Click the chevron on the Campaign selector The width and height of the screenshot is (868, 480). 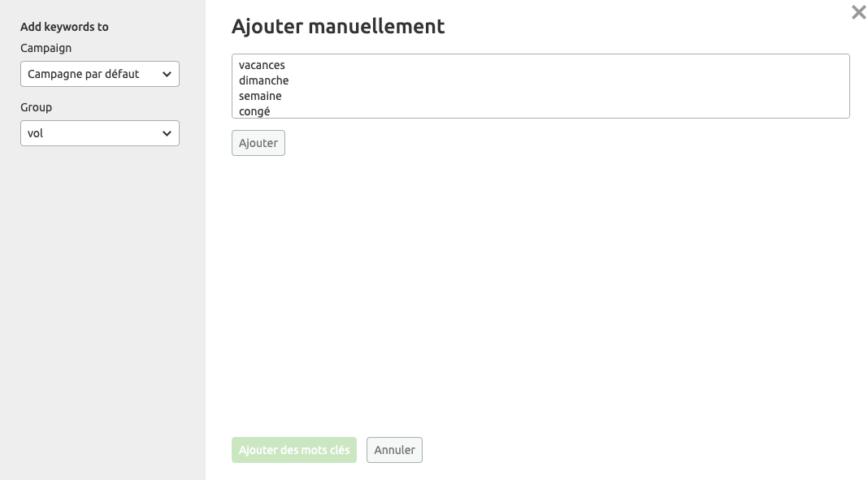pos(167,74)
